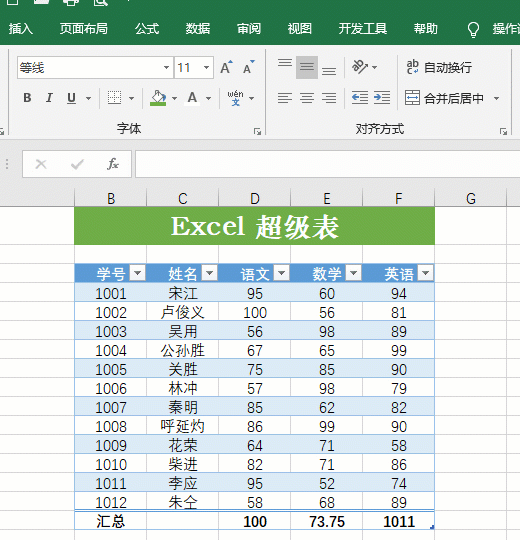This screenshot has width=520, height=540.
Task: Apply the green fill color bucket
Action: (x=158, y=98)
